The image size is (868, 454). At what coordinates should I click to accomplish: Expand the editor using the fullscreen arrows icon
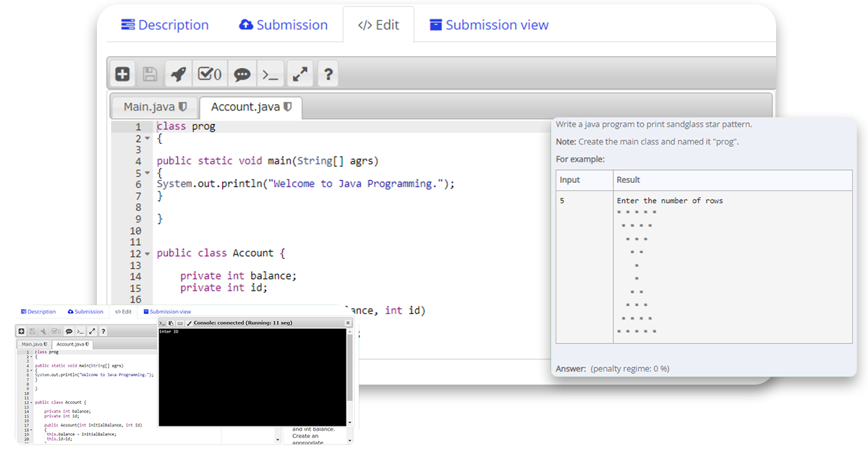pyautogui.click(x=299, y=73)
